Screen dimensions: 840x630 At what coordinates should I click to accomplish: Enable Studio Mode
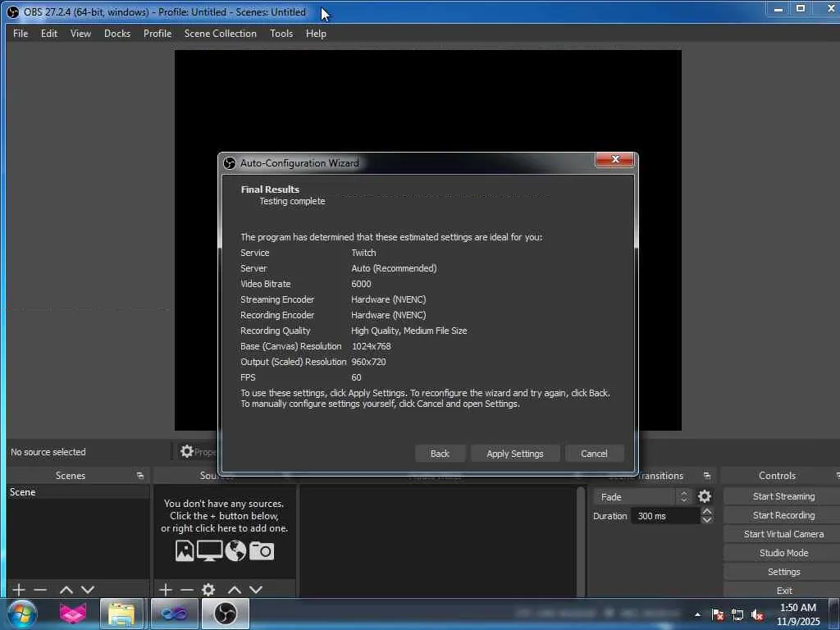coord(783,552)
